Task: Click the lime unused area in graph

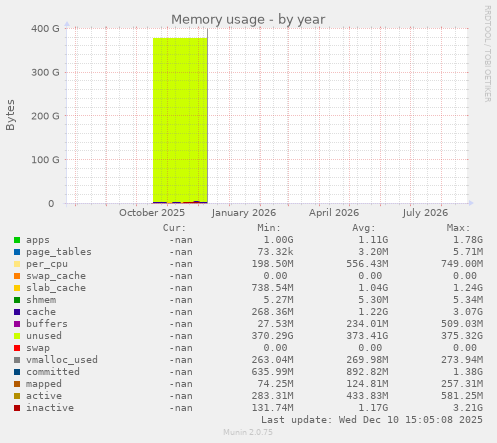Action: (x=180, y=120)
